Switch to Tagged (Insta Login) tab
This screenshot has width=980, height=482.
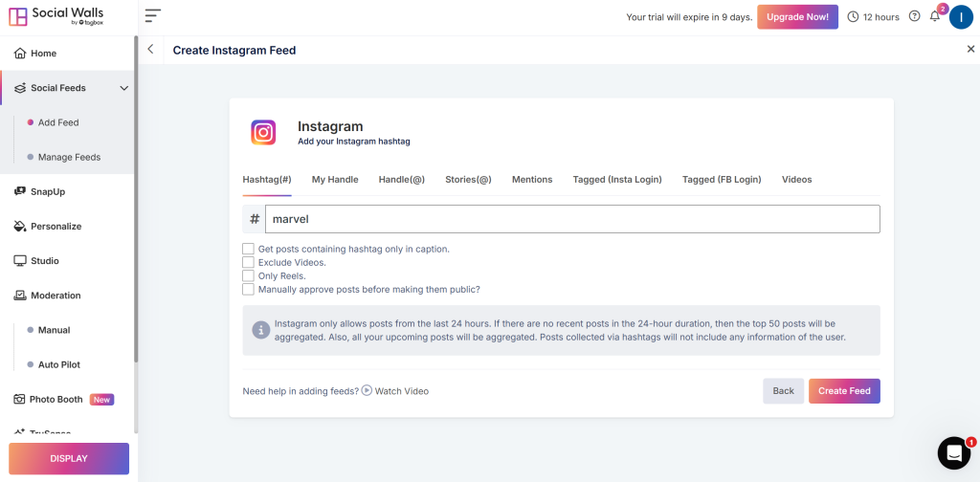pyautogui.click(x=617, y=179)
